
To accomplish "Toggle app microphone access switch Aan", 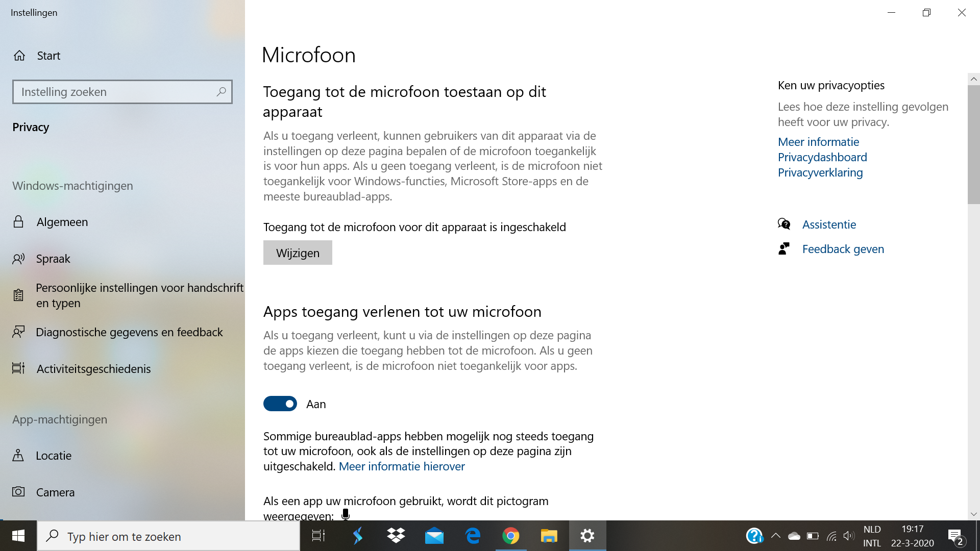I will point(280,404).
